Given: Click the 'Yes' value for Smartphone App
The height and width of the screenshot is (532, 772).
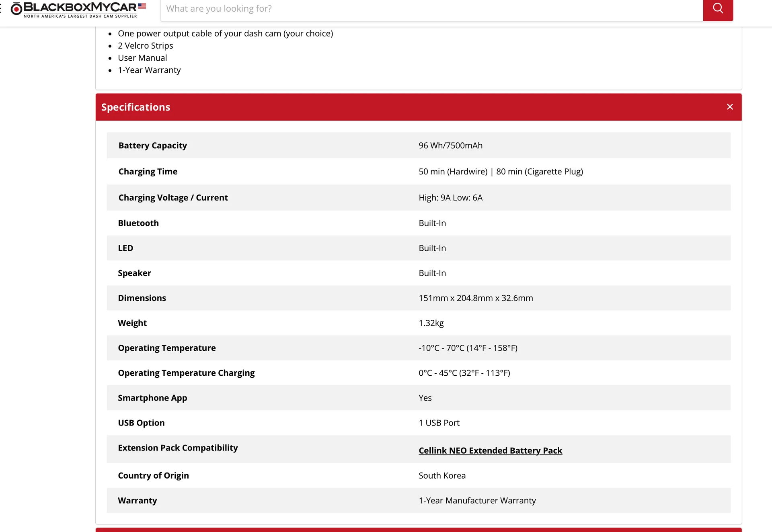Looking at the screenshot, I should tap(425, 398).
